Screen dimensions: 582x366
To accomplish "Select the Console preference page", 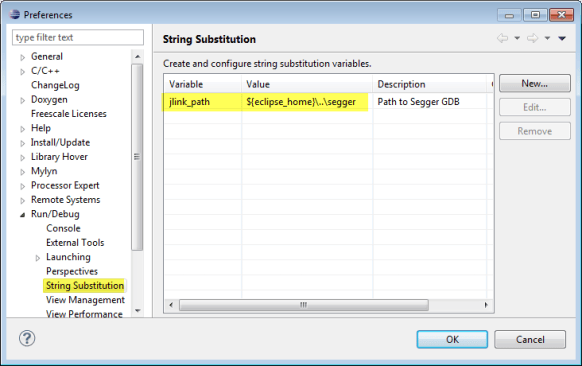I will pos(63,228).
